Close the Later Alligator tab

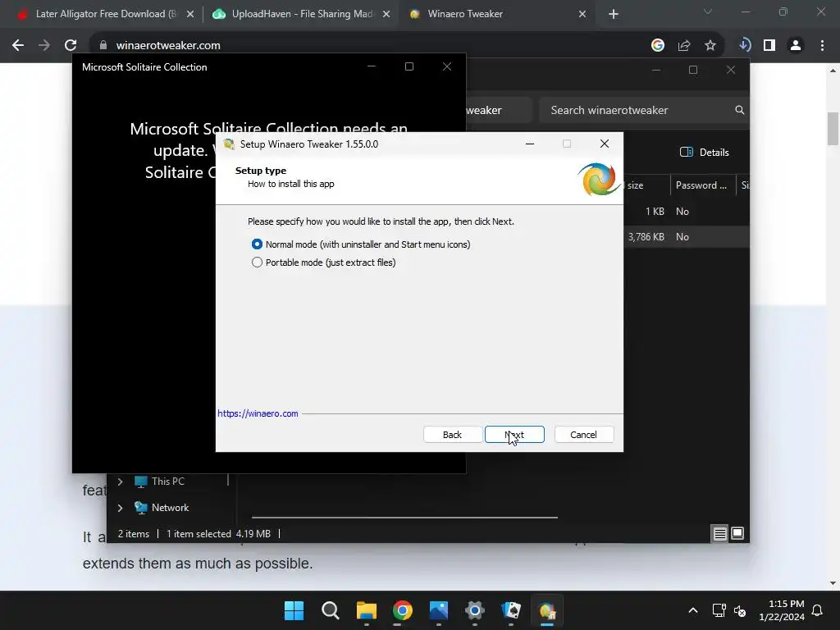(190, 15)
